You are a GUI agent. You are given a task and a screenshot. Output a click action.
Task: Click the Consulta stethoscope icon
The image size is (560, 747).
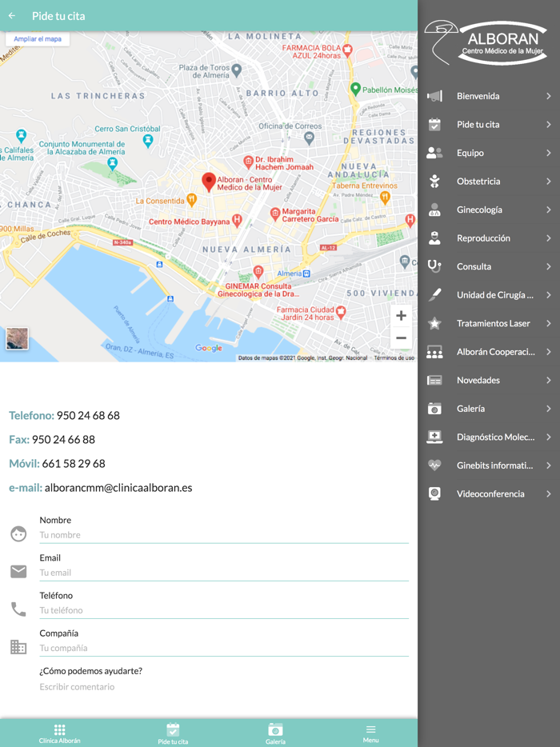click(434, 266)
